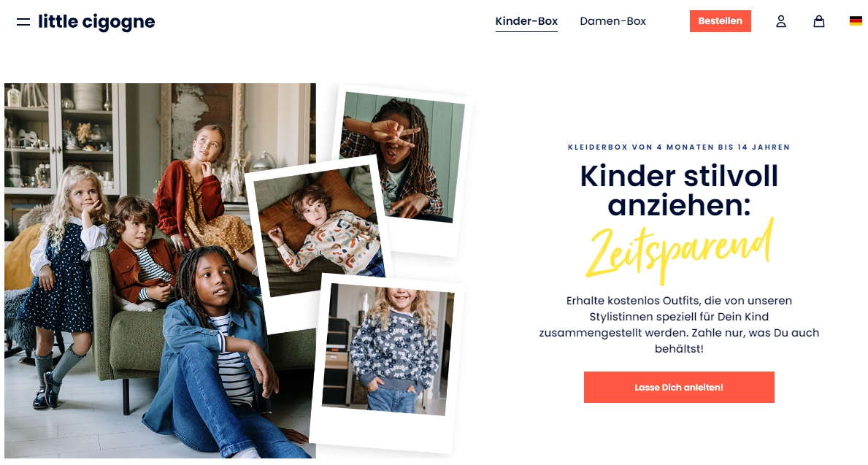Open the hamburger menu icon
The height and width of the screenshot is (465, 868).
23,22
